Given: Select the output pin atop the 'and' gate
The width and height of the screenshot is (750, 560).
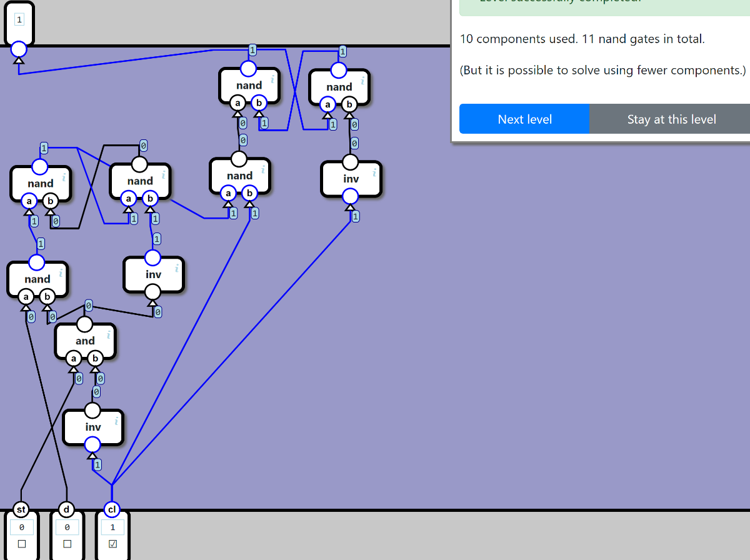Looking at the screenshot, I should [x=84, y=324].
